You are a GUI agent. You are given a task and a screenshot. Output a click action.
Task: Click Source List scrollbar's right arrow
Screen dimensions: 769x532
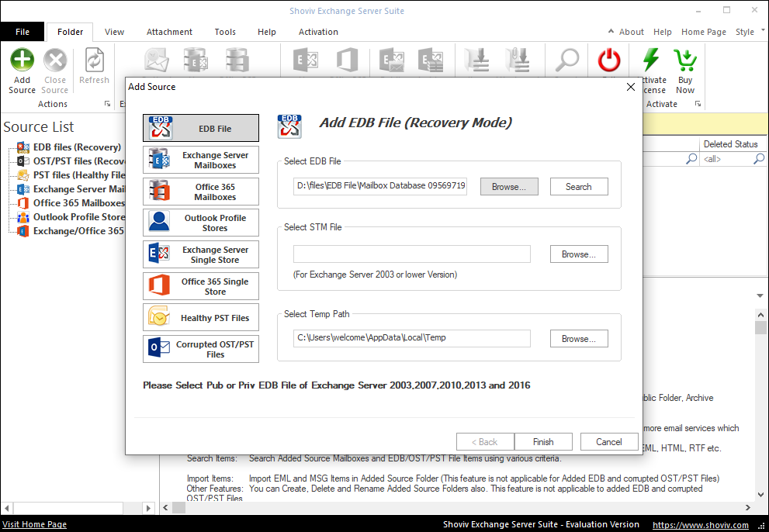pos(148,509)
